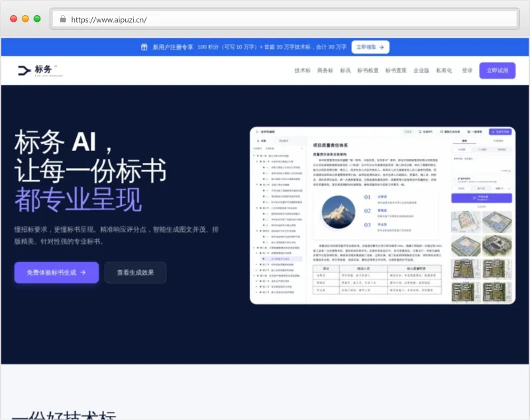
Task: Select 企业版 in the top navigation
Action: click(421, 70)
